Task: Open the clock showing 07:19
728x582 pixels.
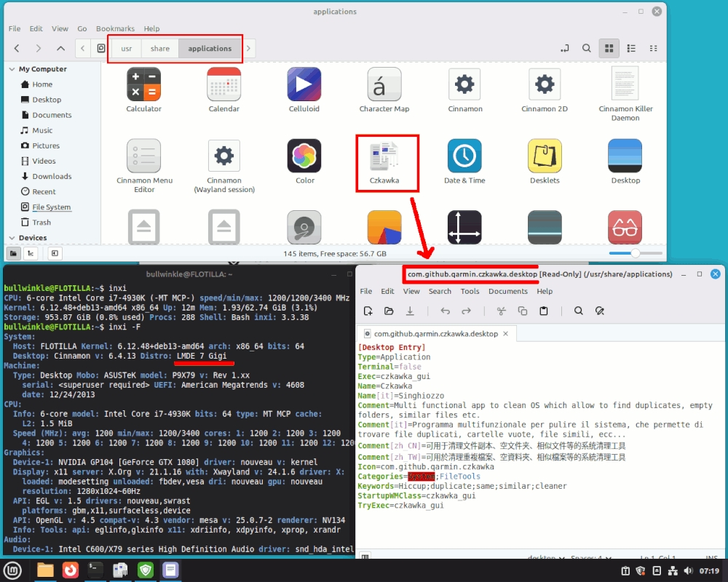Action: pos(709,571)
